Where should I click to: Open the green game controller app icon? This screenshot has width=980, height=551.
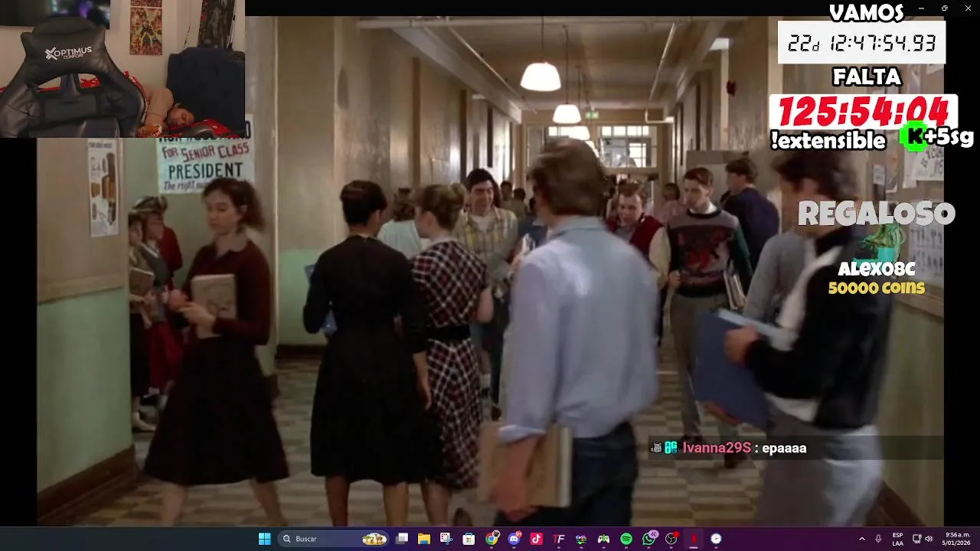pos(603,539)
